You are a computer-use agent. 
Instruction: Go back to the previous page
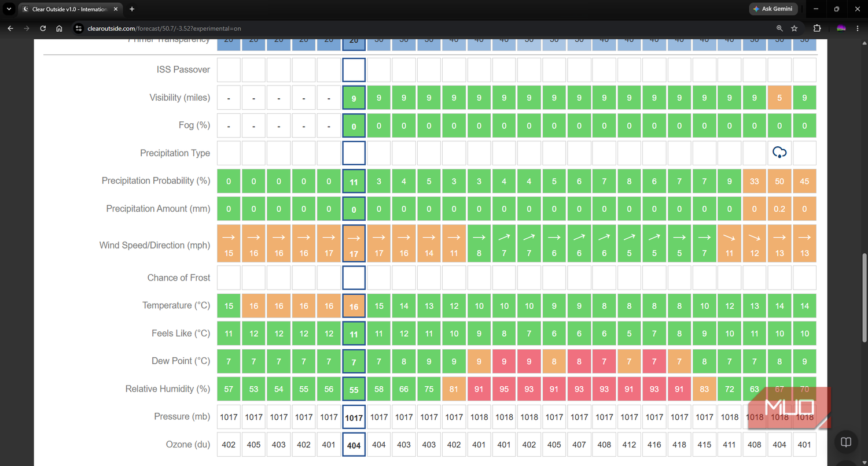click(10, 28)
